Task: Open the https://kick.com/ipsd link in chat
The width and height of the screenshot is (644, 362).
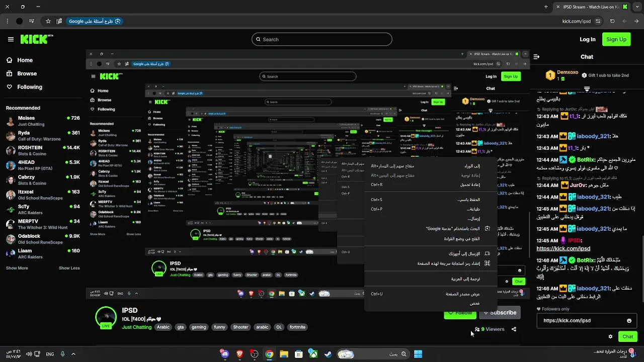Action: pos(563,248)
